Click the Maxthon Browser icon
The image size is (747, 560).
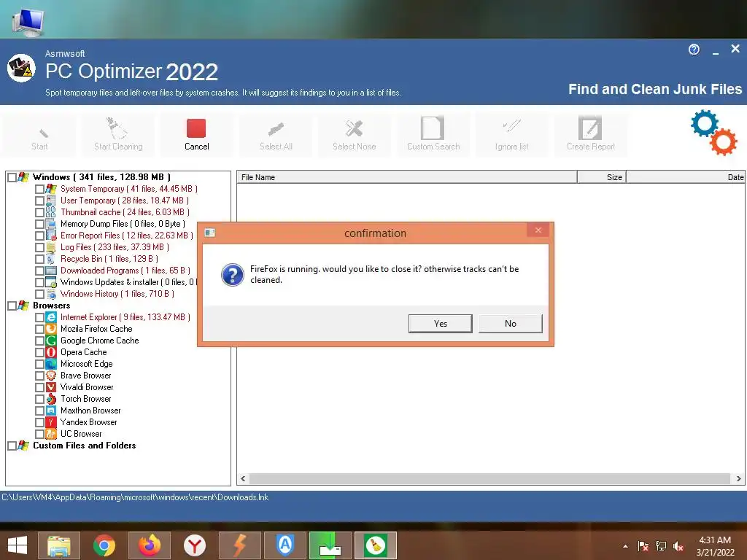(x=51, y=411)
